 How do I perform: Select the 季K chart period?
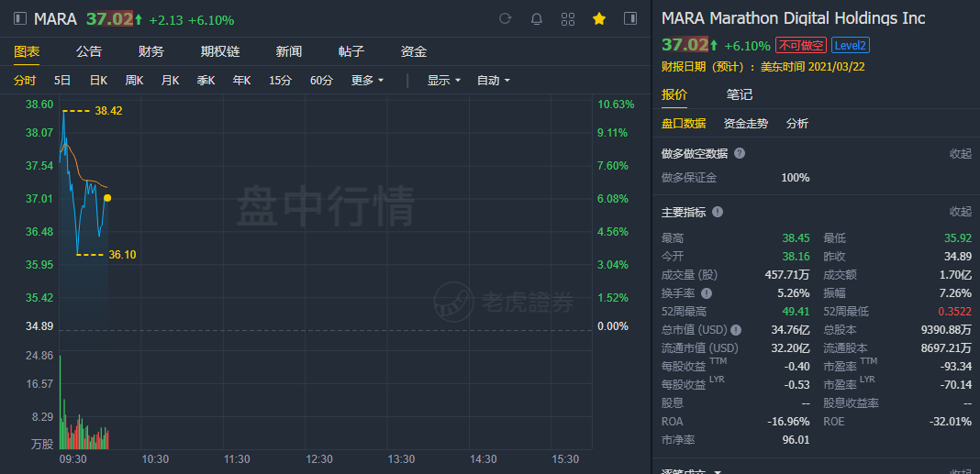(x=206, y=80)
